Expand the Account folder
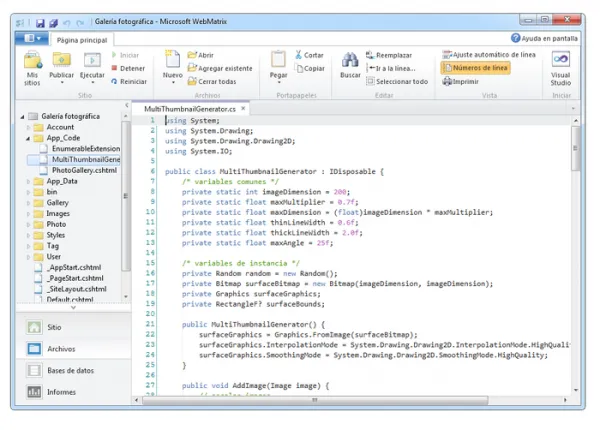This screenshot has height=430, width=600. pyautogui.click(x=28, y=127)
